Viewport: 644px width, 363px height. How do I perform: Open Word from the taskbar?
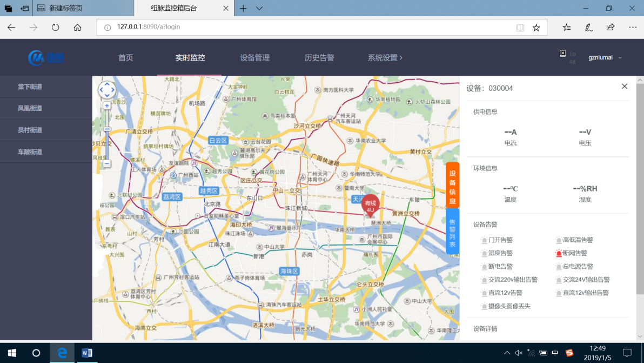coord(86,353)
